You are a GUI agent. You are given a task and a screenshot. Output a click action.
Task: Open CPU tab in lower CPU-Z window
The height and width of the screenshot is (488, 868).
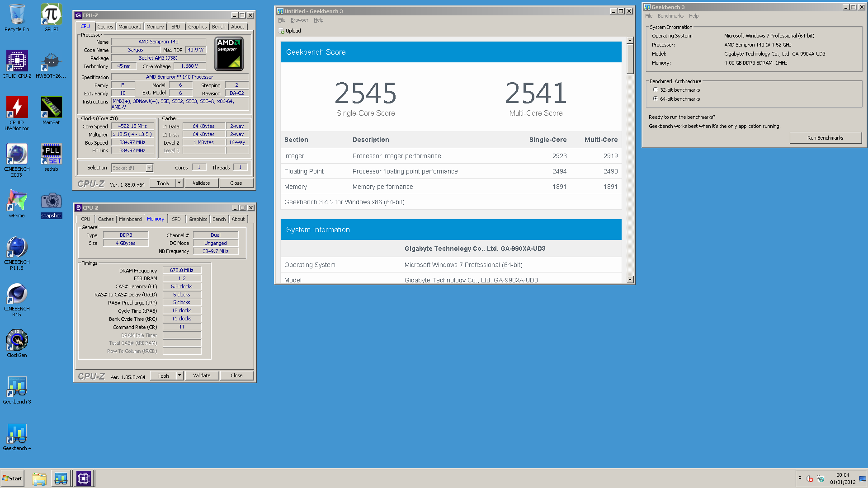86,219
